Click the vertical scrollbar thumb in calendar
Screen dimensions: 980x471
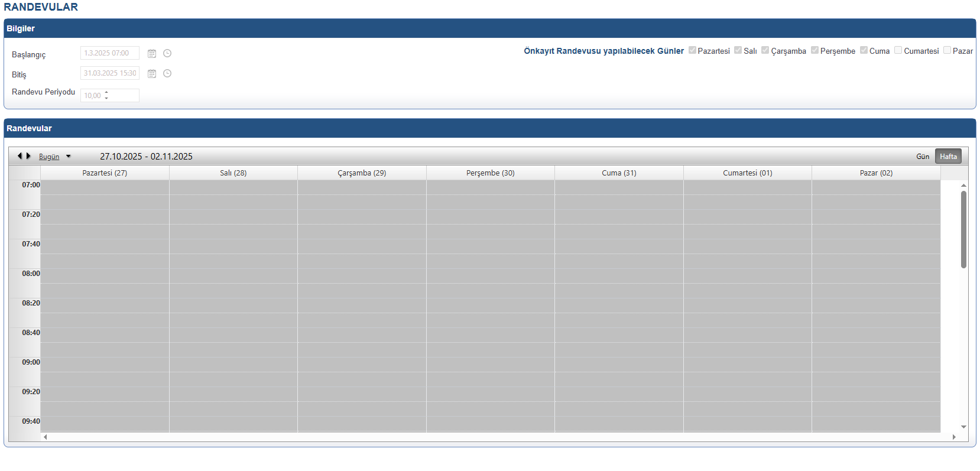point(963,229)
